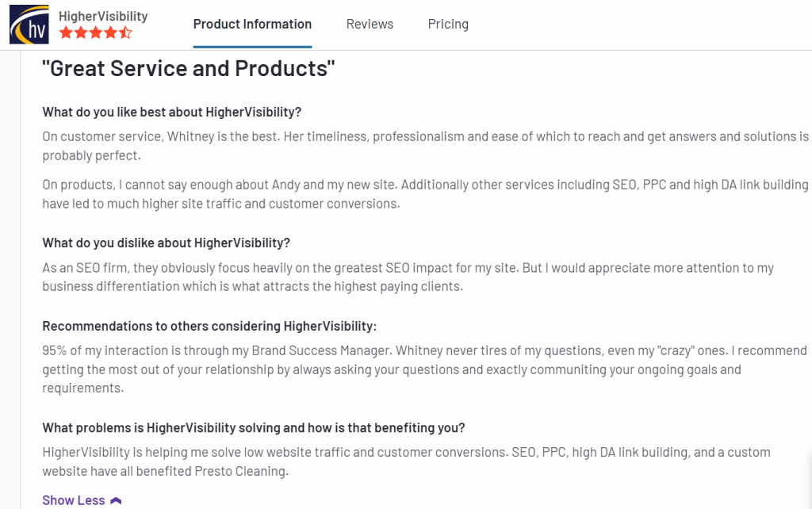Image resolution: width=812 pixels, height=509 pixels.
Task: Click the HigherVisibility company name in header
Action: [103, 16]
